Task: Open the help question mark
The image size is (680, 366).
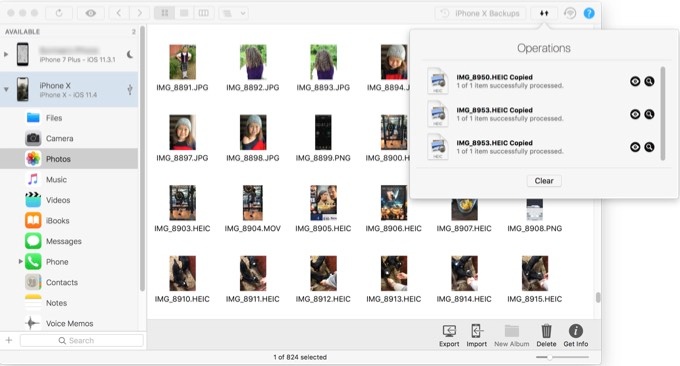Action: [x=589, y=13]
